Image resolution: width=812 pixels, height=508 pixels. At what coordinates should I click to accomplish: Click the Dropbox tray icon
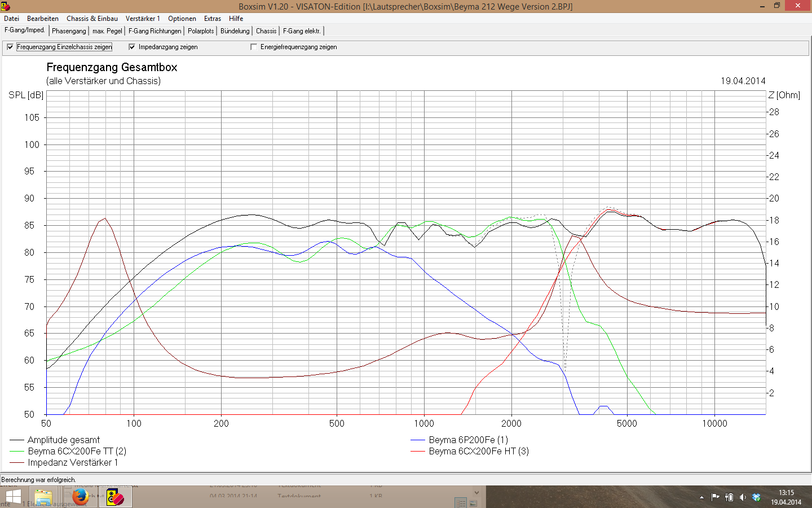(x=757, y=497)
